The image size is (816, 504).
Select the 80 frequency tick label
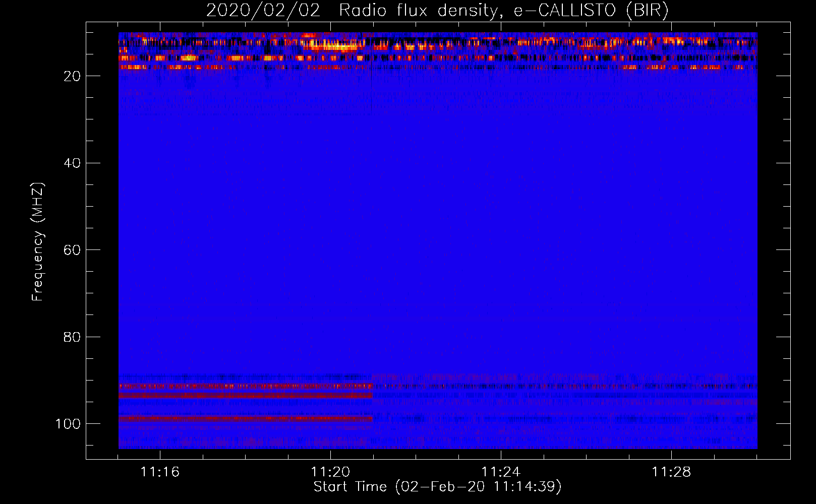72,337
